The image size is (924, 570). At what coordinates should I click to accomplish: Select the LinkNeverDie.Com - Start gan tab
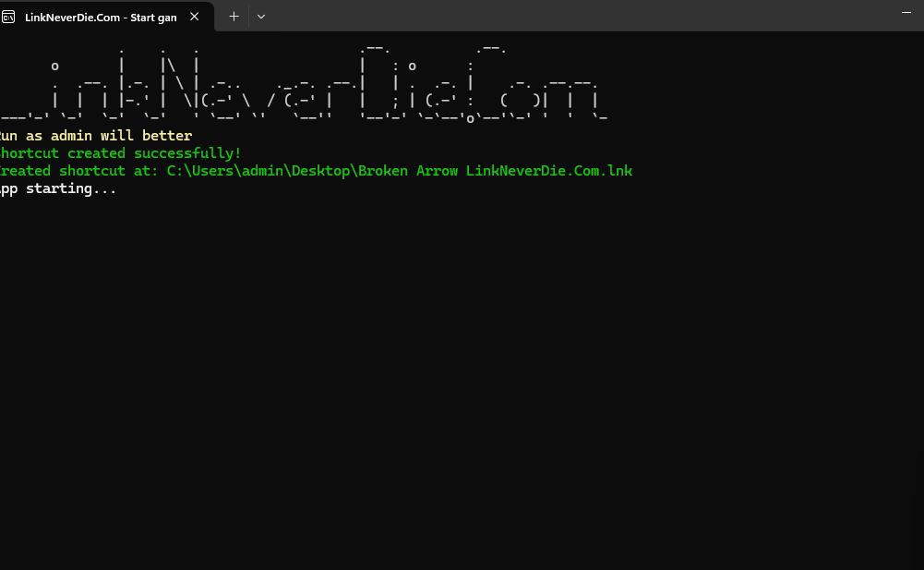coord(100,17)
